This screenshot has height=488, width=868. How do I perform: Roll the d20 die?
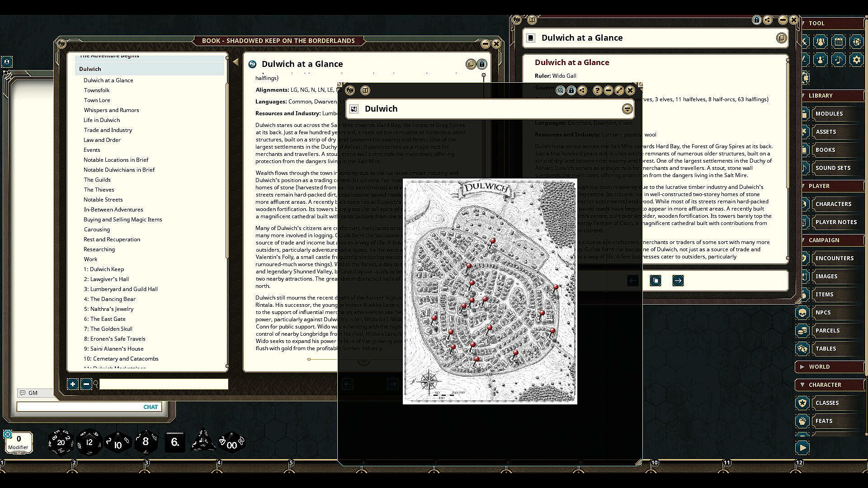click(x=61, y=442)
